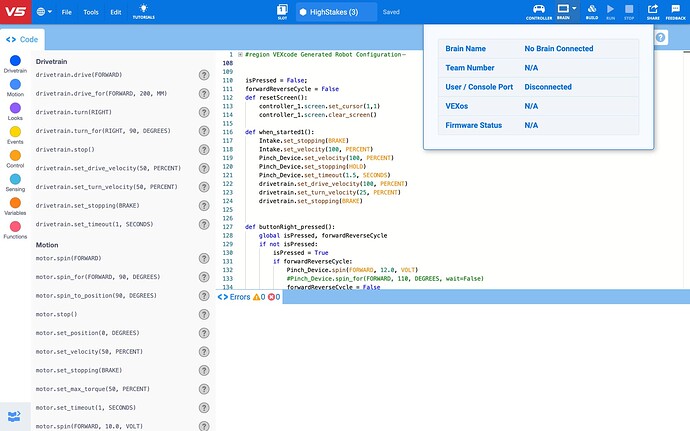Open help for motor.set_timeout

(204, 408)
